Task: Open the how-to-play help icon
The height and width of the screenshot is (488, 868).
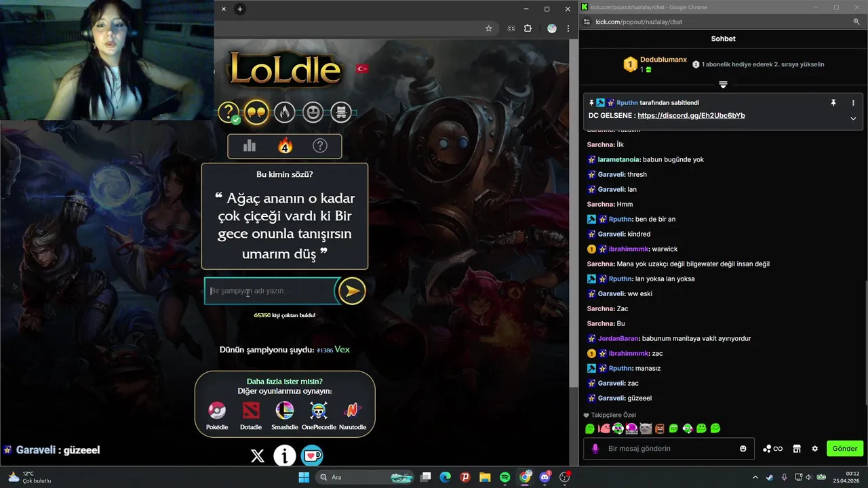Action: 320,146
